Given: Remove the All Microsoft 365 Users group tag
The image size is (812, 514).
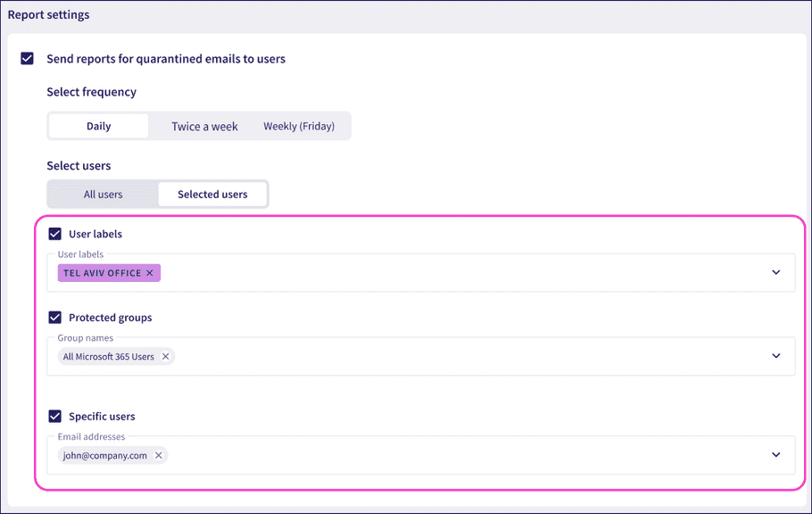Looking at the screenshot, I should [x=165, y=356].
